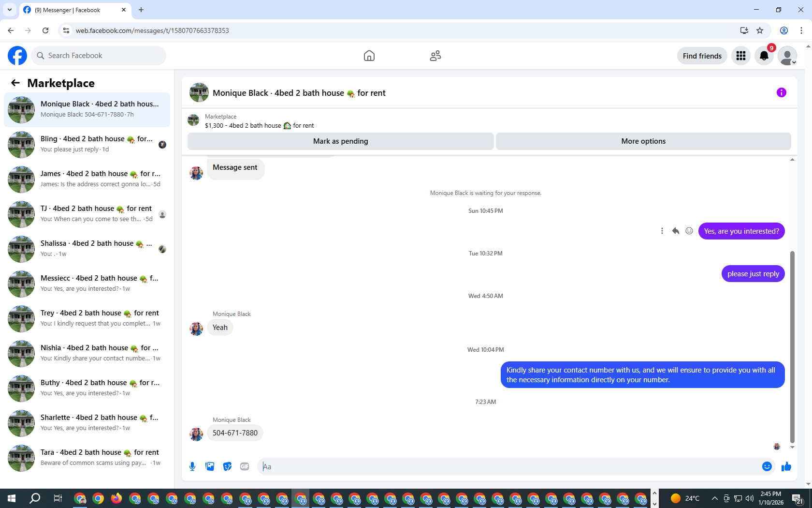Choose a sticker icon
The image size is (812, 508).
227,466
